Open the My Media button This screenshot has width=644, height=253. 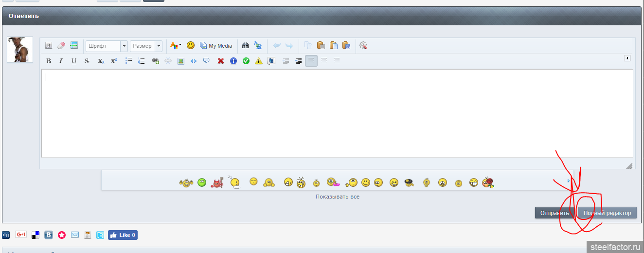216,46
